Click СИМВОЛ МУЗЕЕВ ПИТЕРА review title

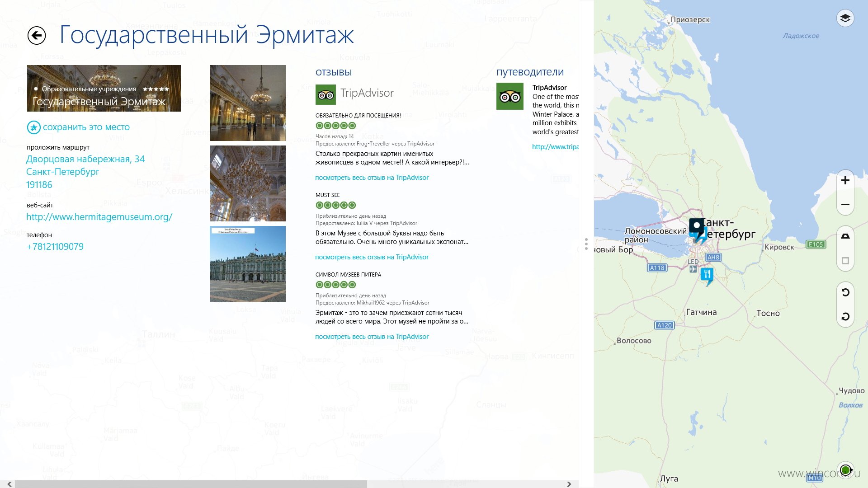(348, 275)
